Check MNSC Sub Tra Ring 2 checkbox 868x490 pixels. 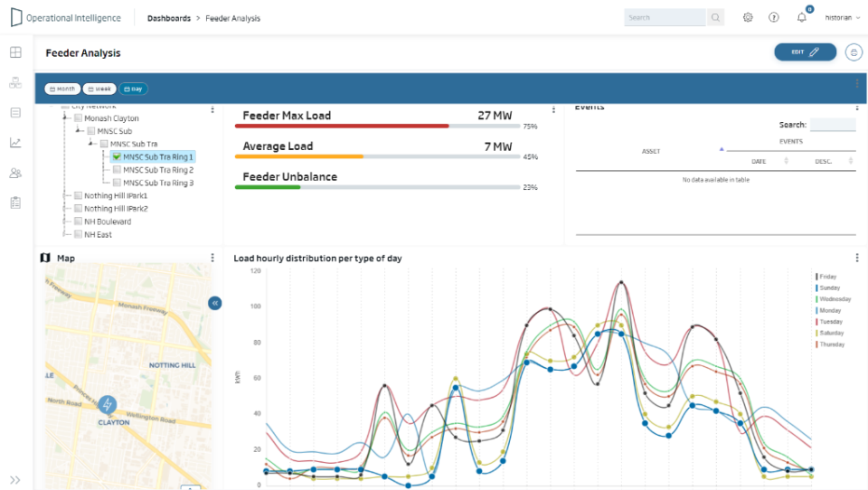117,169
